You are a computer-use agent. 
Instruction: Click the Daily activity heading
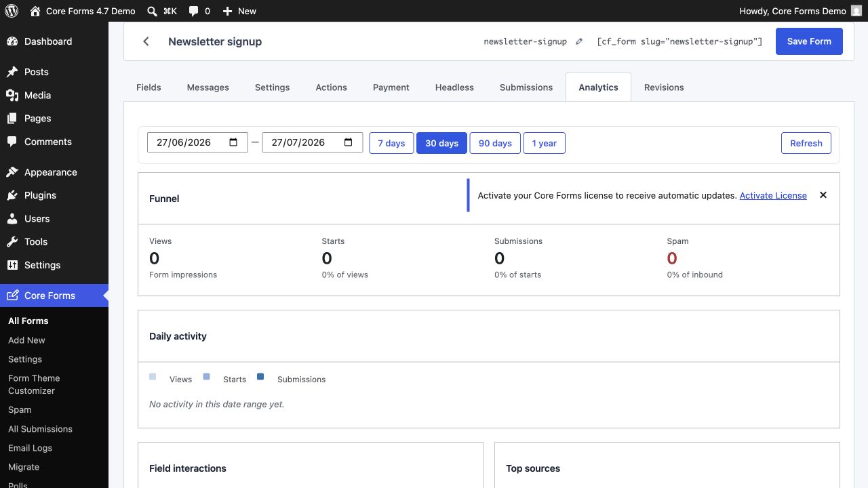(178, 336)
